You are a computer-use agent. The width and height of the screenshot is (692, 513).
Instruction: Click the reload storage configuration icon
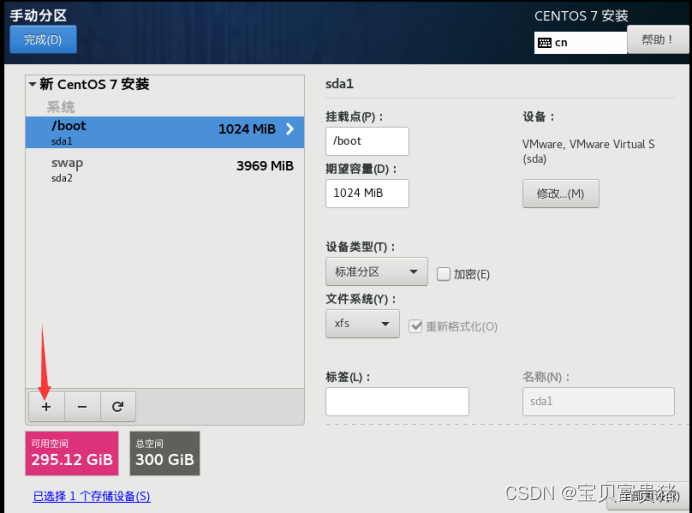click(x=117, y=407)
